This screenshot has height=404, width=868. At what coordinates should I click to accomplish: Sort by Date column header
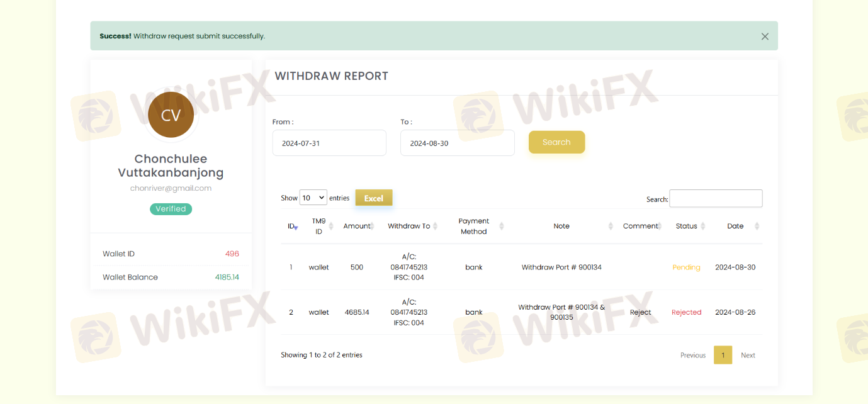pyautogui.click(x=735, y=227)
